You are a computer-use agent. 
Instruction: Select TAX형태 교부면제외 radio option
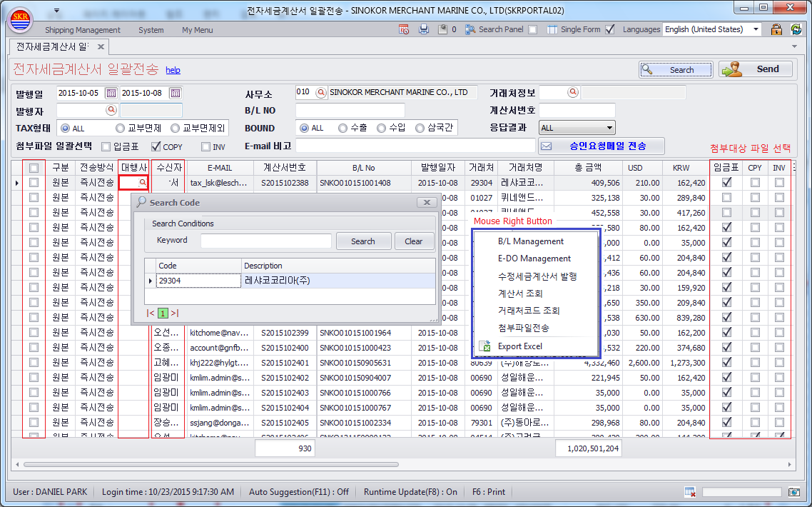(x=175, y=128)
